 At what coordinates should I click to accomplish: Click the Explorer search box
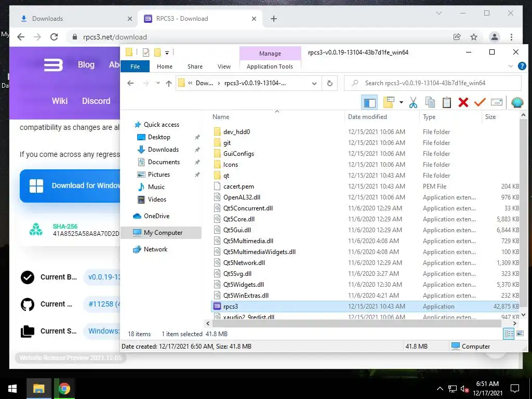(x=433, y=83)
